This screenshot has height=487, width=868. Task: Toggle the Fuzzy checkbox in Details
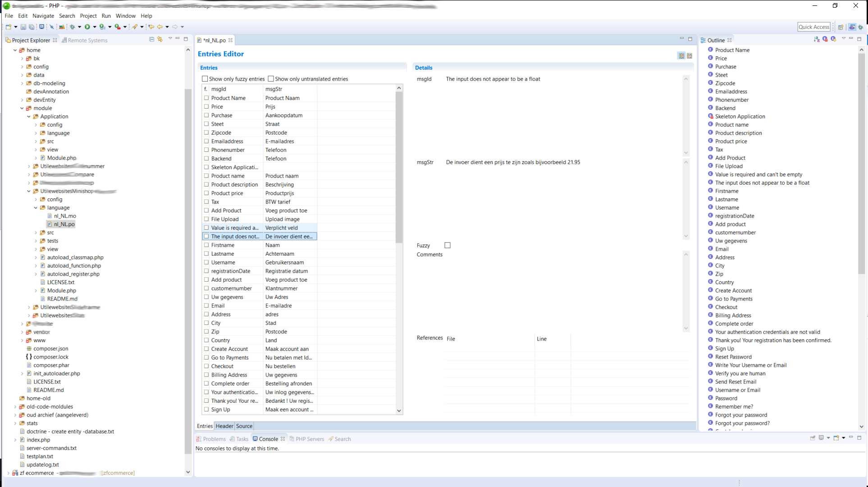448,246
